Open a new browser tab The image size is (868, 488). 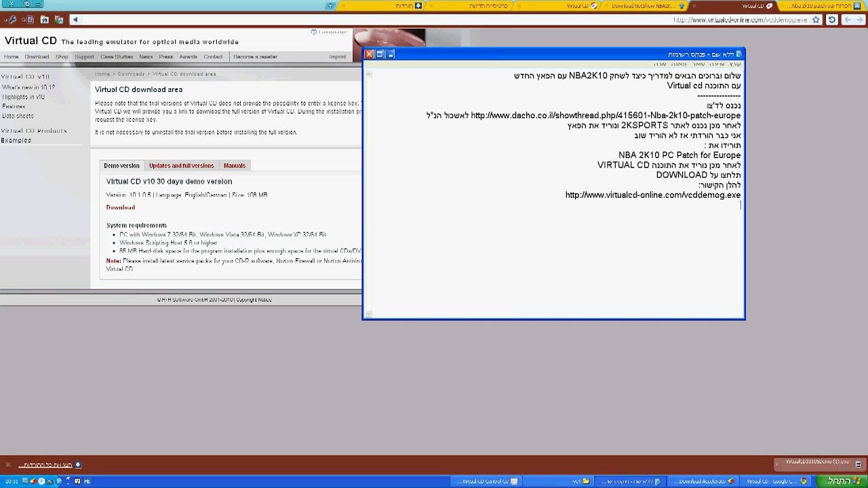pos(330,5)
